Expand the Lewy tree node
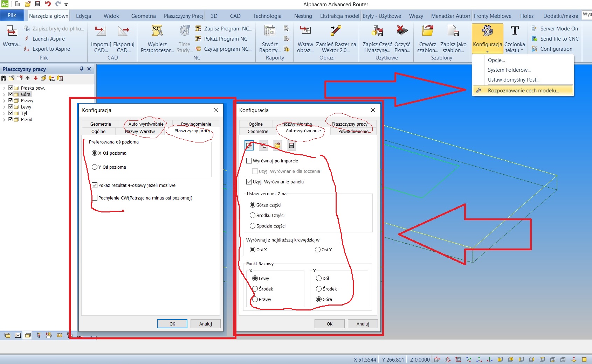 (4, 107)
